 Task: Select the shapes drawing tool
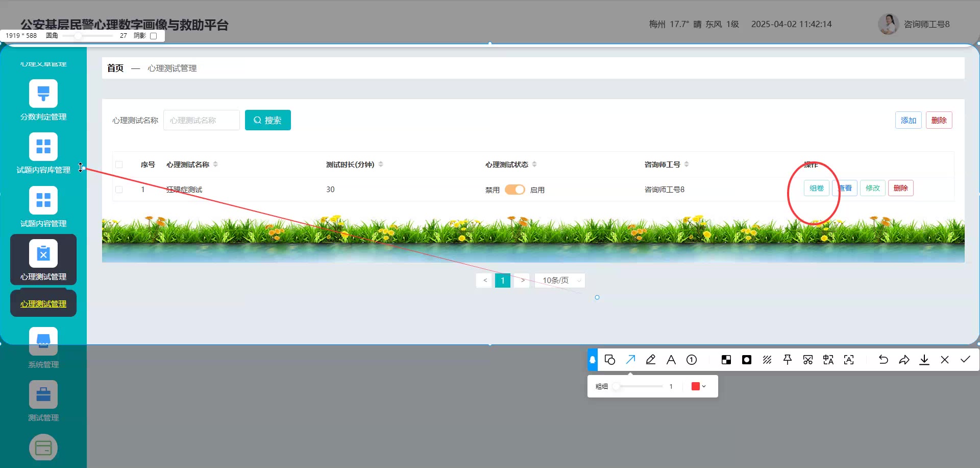pos(610,360)
